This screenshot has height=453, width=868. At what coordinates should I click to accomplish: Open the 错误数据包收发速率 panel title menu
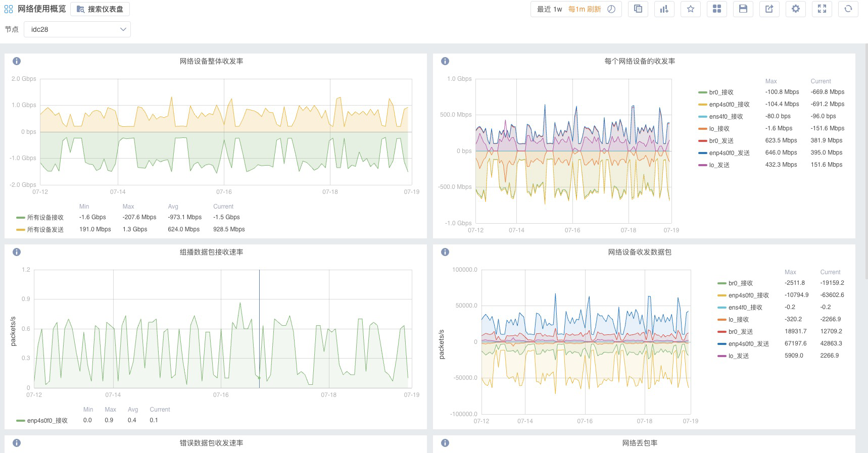click(211, 443)
